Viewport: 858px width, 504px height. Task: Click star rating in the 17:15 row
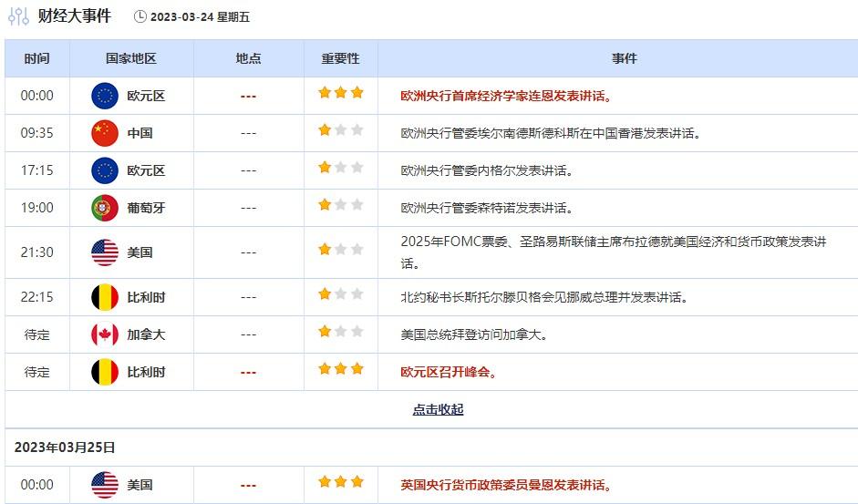tap(341, 167)
